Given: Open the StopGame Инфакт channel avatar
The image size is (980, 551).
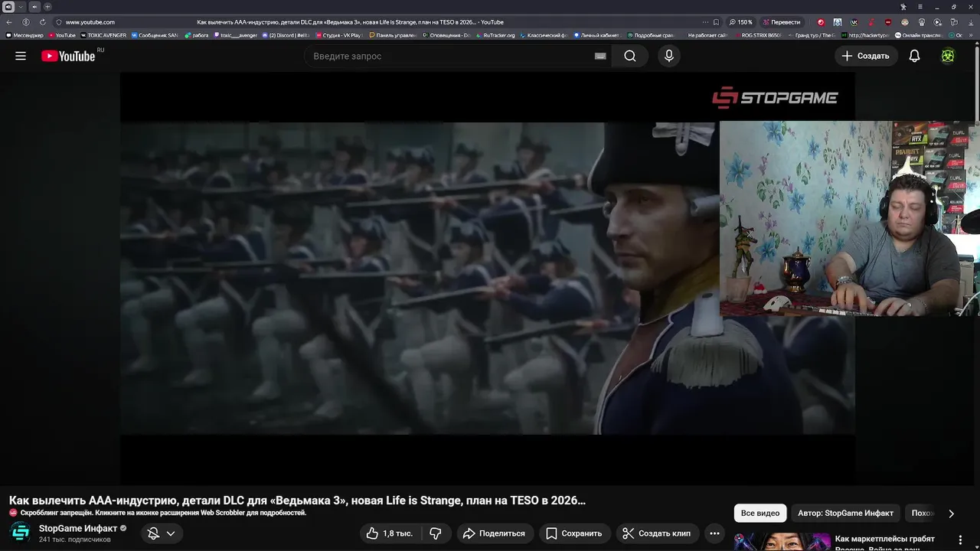Looking at the screenshot, I should (x=21, y=533).
